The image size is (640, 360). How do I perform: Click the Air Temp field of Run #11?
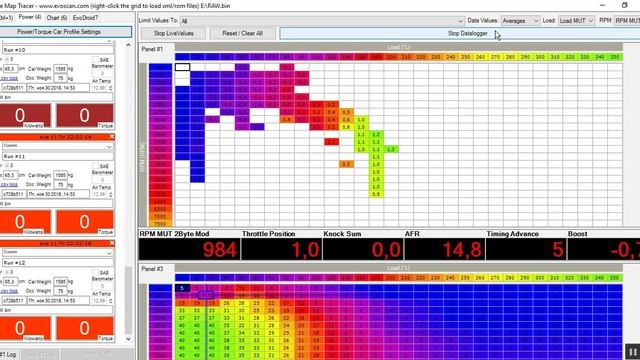(x=98, y=194)
